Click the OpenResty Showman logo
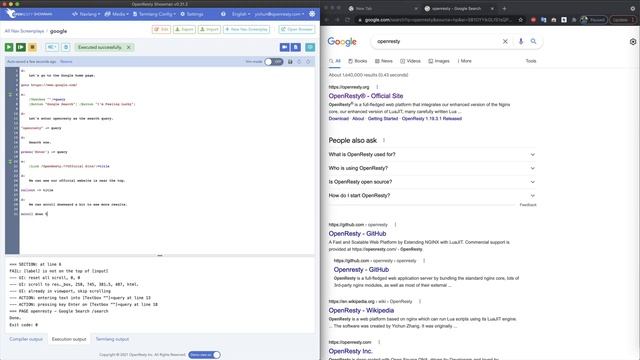640x360 pixels. [x=29, y=14]
